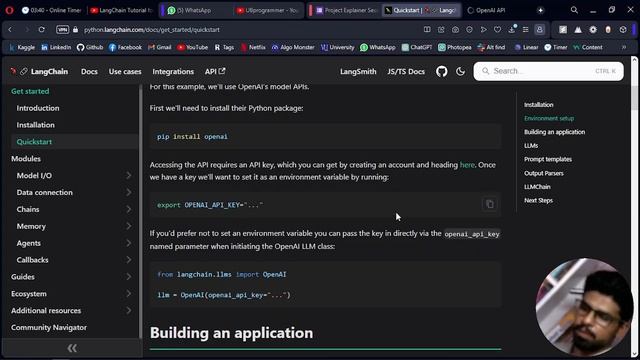Toggle dark mode with moon icon
Viewport: 640px width, 360px height.
tap(460, 71)
